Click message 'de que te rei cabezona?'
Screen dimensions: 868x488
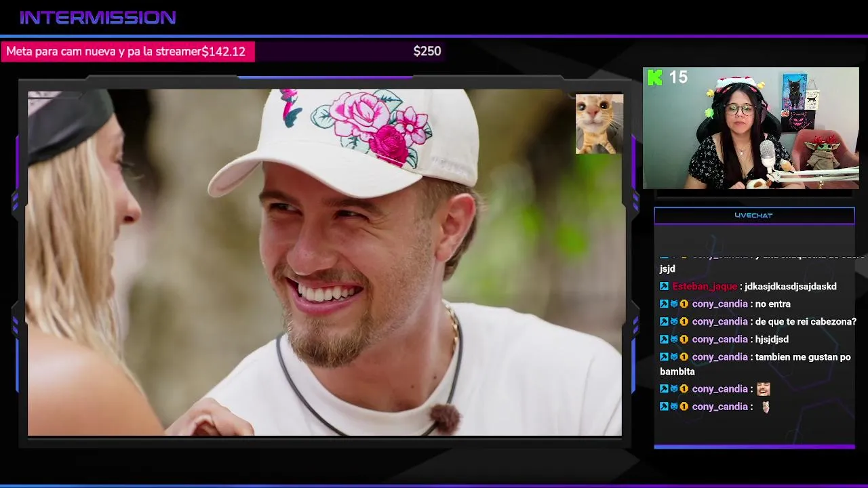[806, 322]
